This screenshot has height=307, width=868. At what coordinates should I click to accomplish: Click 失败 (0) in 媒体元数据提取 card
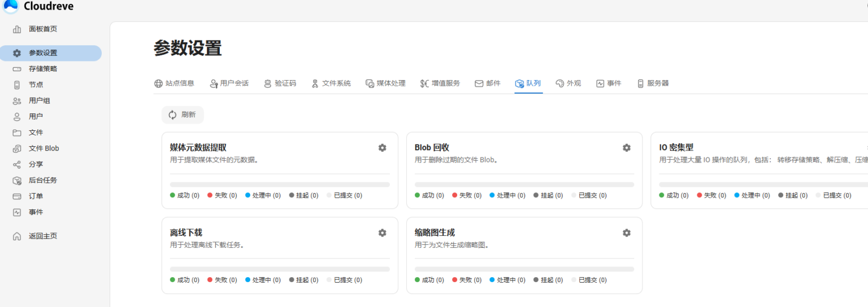(222, 195)
